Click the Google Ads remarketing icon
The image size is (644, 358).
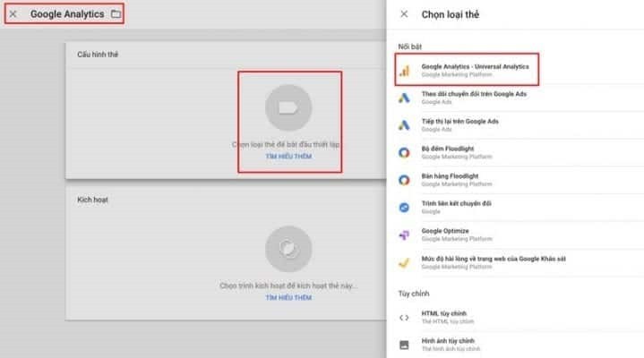click(404, 125)
